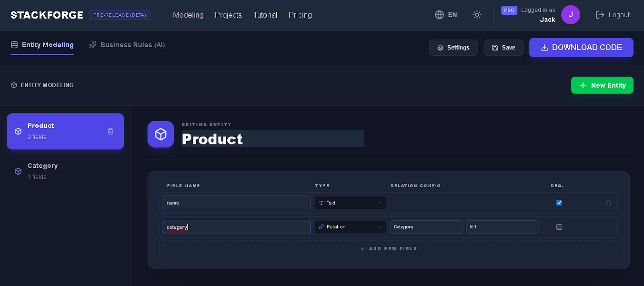The image size is (644, 286).
Task: Click Add New Field row
Action: pyautogui.click(x=388, y=249)
